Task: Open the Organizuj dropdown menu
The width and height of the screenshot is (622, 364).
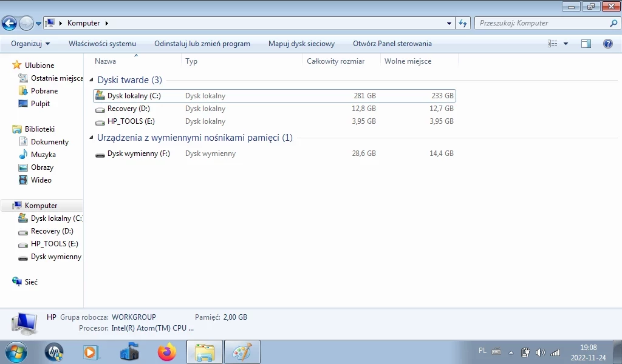Action: pos(29,43)
